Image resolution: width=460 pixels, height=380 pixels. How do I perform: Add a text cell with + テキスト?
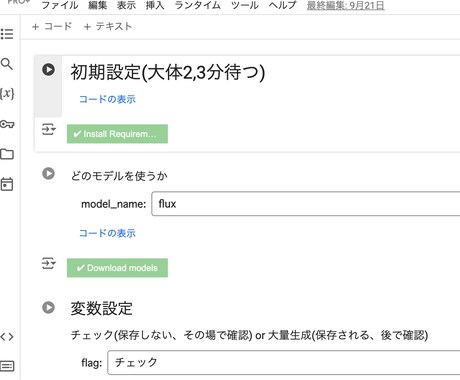tap(108, 26)
